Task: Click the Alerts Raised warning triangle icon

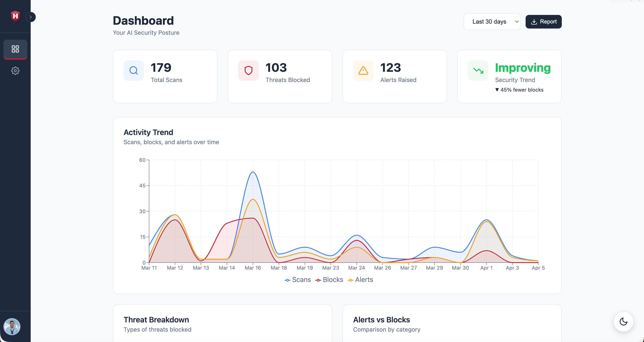Action: (x=363, y=70)
